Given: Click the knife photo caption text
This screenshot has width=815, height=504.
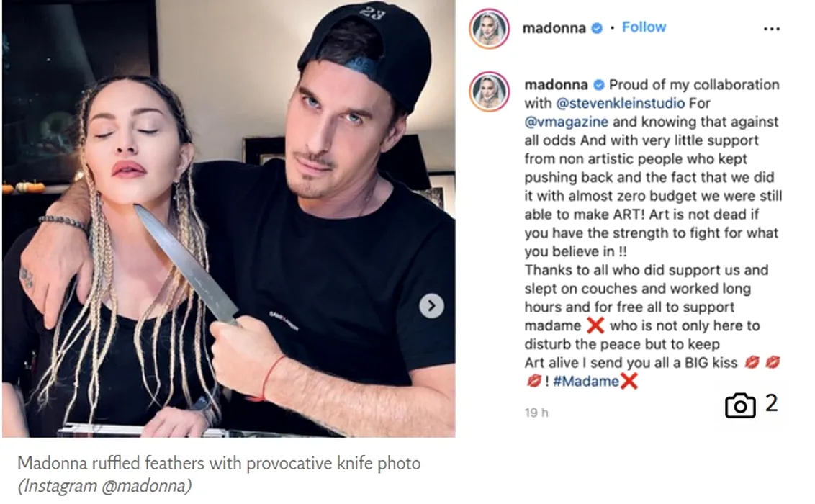Looking at the screenshot, I should coord(219,463).
